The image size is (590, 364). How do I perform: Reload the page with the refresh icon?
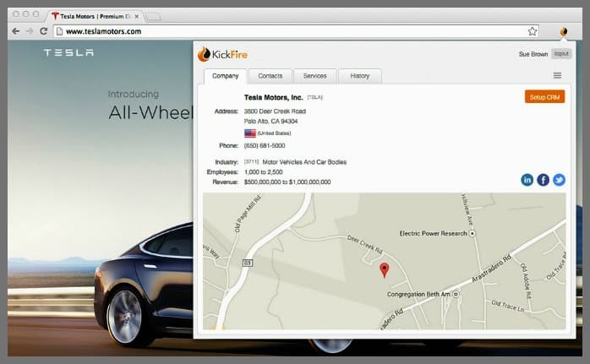pyautogui.click(x=43, y=31)
